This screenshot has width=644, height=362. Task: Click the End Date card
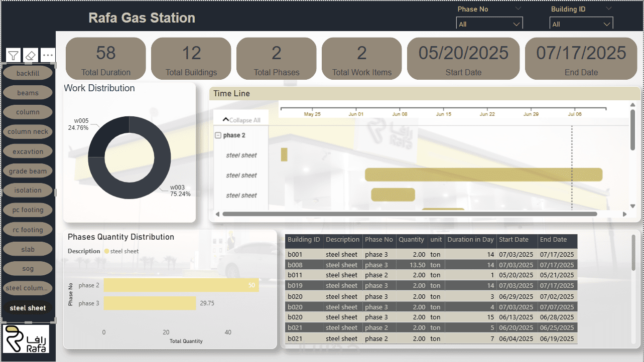tap(581, 59)
